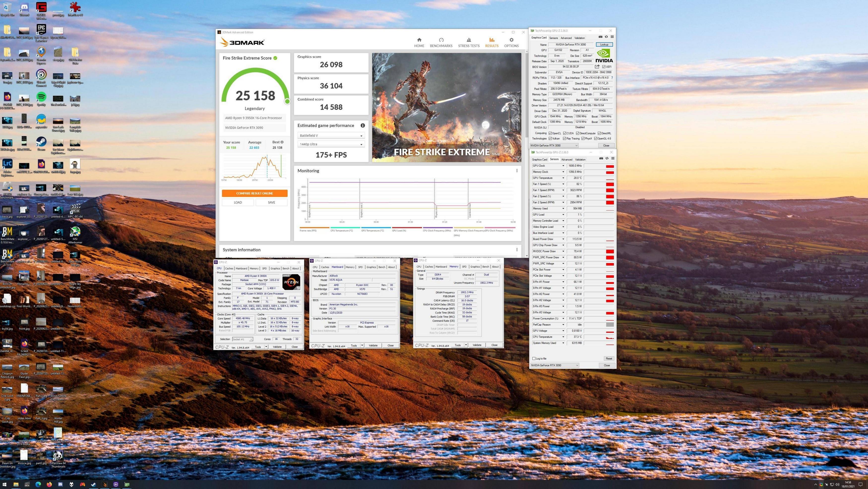
Task: Open Tools dropdown arrow in CPU-Z CPU window
Action: tap(266, 347)
